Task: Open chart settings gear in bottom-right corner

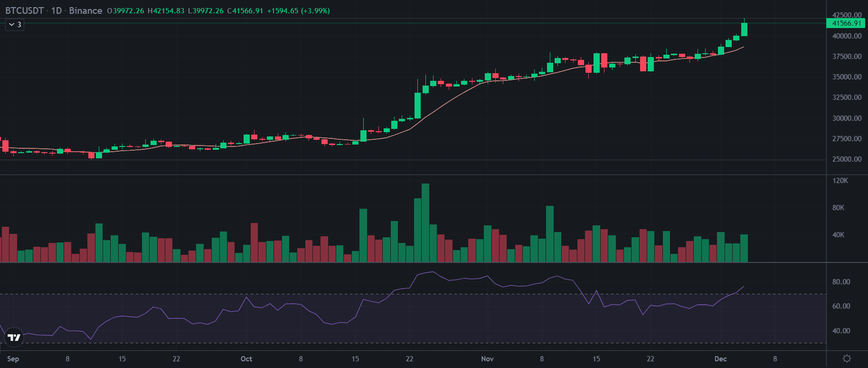Action: (847, 358)
